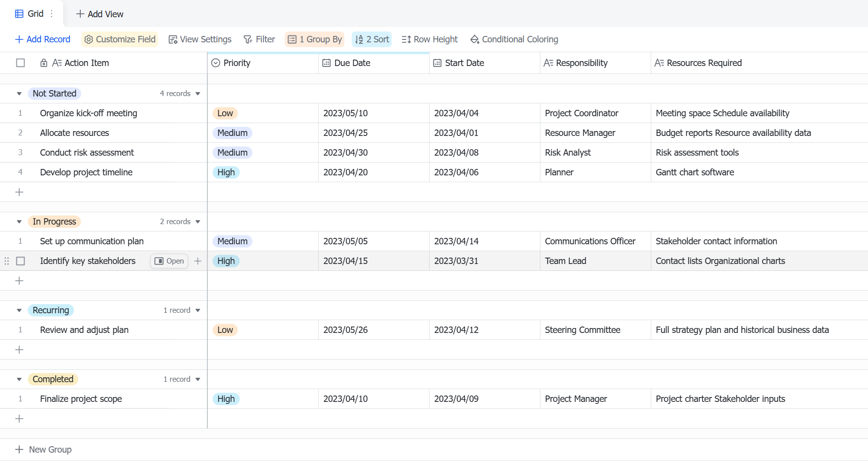This screenshot has width=868, height=461.
Task: Click the Customize Field gear icon
Action: (x=89, y=39)
